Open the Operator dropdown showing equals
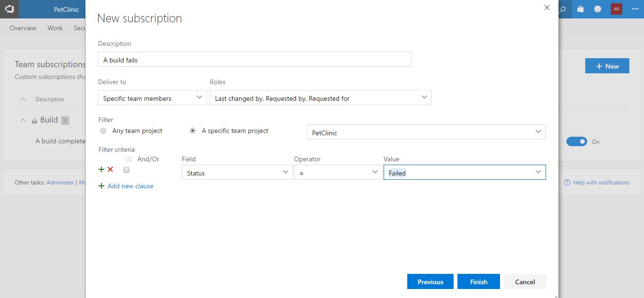The width and height of the screenshot is (644, 298). click(338, 172)
